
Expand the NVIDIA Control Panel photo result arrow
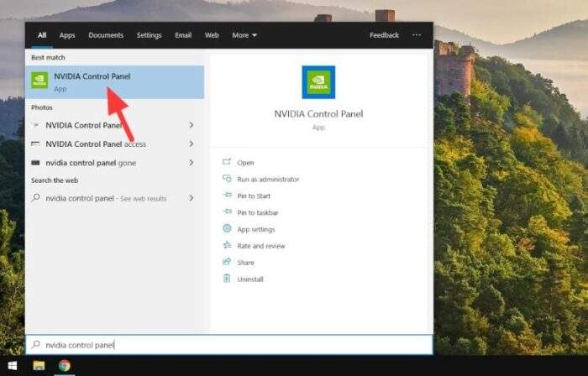[x=192, y=125]
